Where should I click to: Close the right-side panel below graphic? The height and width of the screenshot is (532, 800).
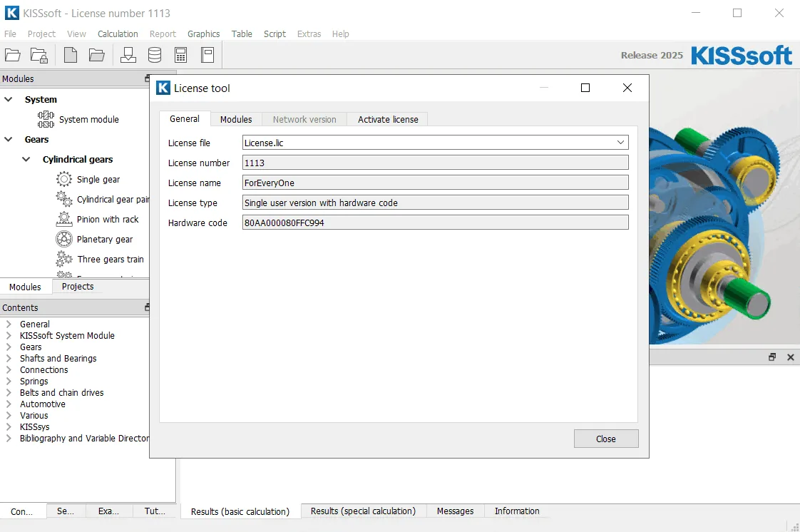[x=790, y=357]
